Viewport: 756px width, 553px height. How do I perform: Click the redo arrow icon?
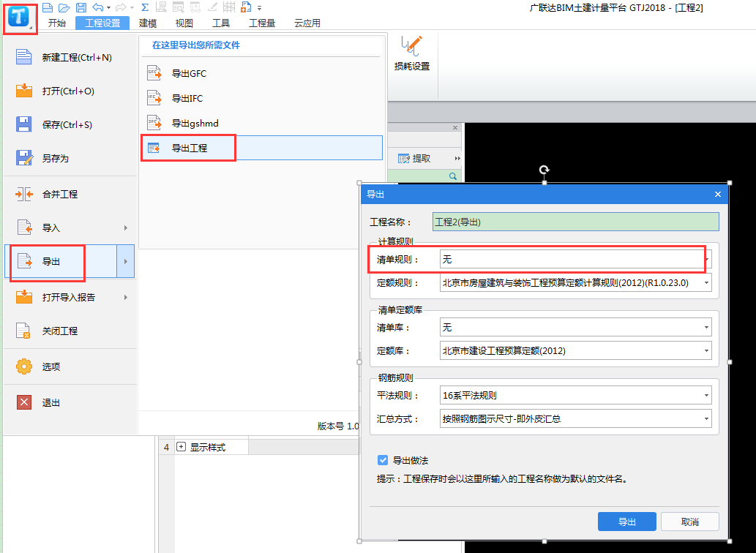tap(121, 7)
